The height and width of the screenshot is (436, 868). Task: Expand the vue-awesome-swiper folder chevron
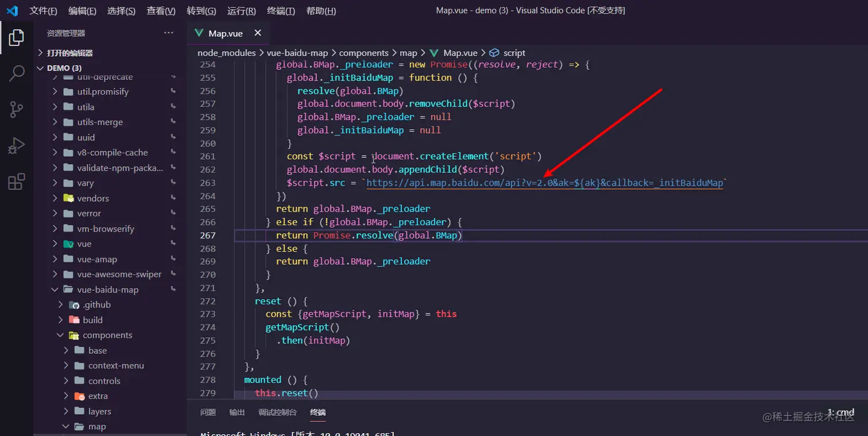(x=55, y=274)
